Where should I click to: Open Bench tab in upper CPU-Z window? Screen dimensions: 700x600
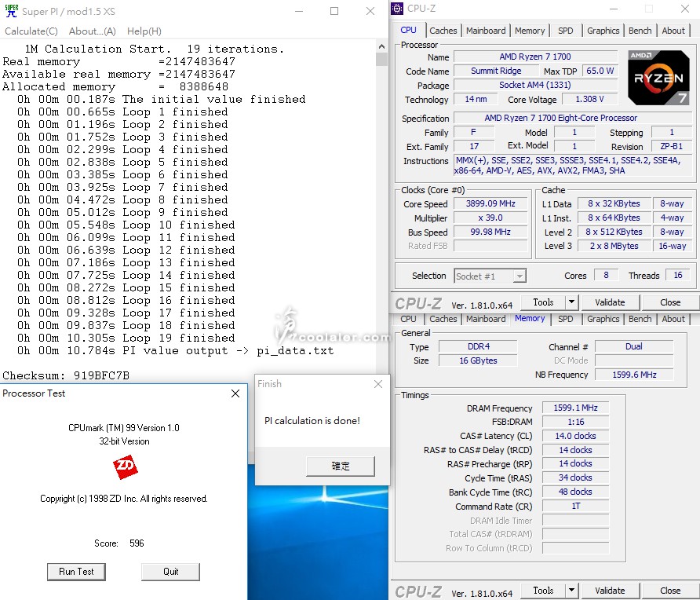click(640, 31)
